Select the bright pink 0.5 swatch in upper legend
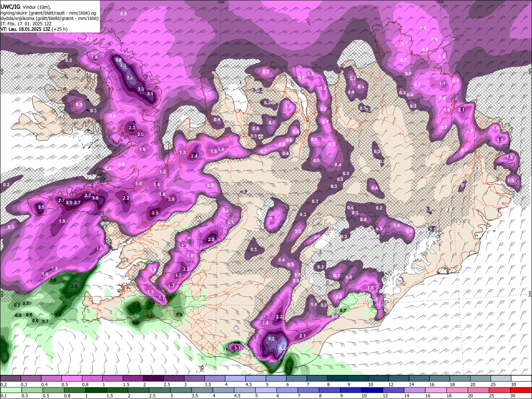The image size is (532, 399). [71, 378]
